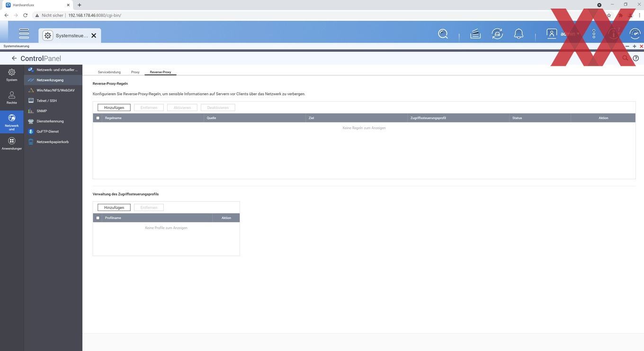This screenshot has width=644, height=351.
Task: Toggle select-all checkbox in profiles table
Action: pos(98,218)
